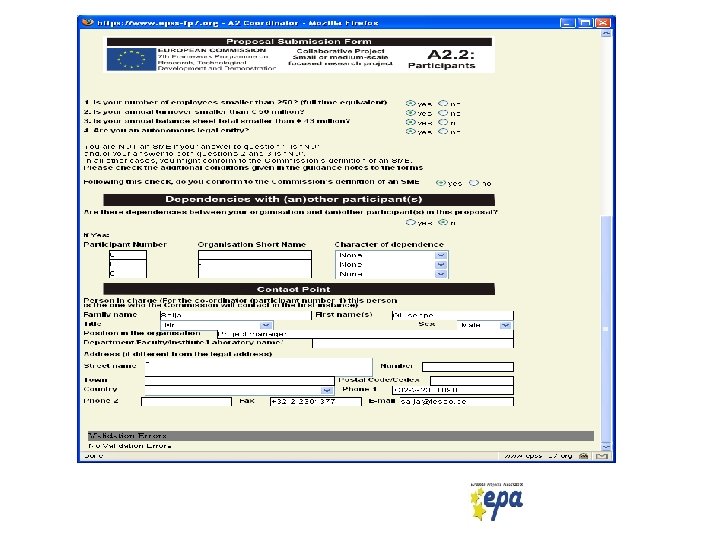Click the Department/Faculty/Institute name field
This screenshot has width=720, height=540.
coord(413,343)
